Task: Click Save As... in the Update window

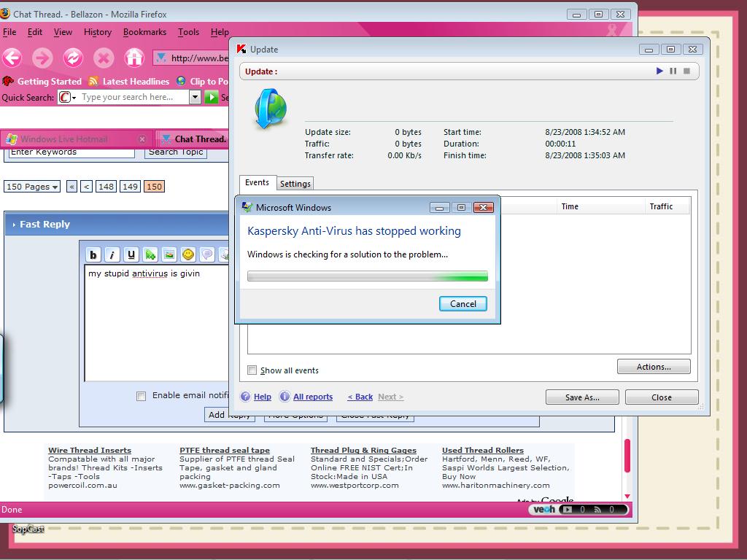Action: tap(582, 397)
